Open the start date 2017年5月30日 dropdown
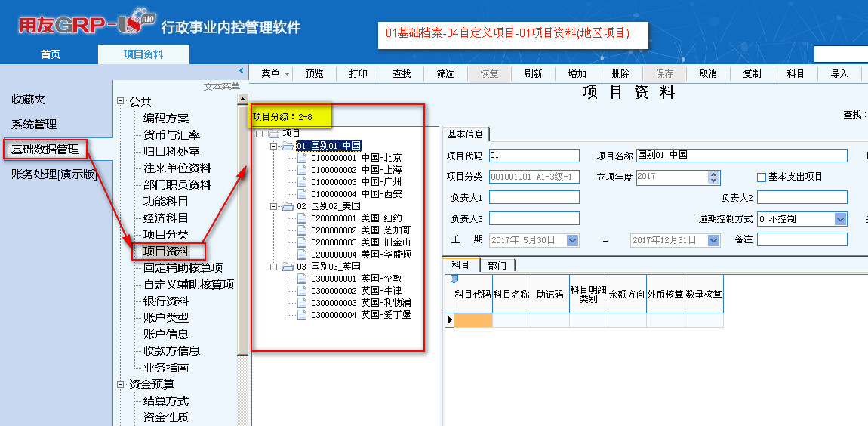The height and width of the screenshot is (426, 868). coord(571,240)
